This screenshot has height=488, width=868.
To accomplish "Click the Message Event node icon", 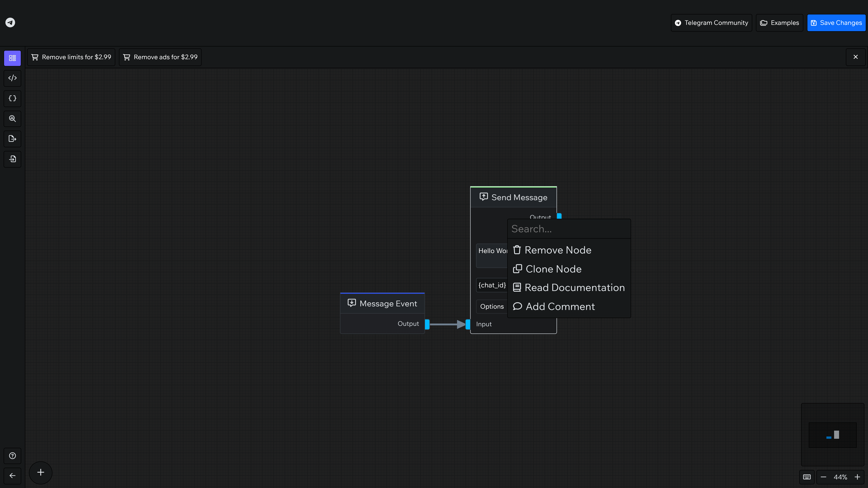I will click(351, 303).
